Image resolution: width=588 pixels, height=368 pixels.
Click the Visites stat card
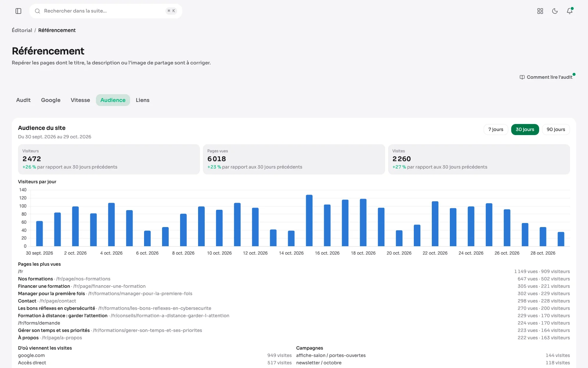(479, 159)
